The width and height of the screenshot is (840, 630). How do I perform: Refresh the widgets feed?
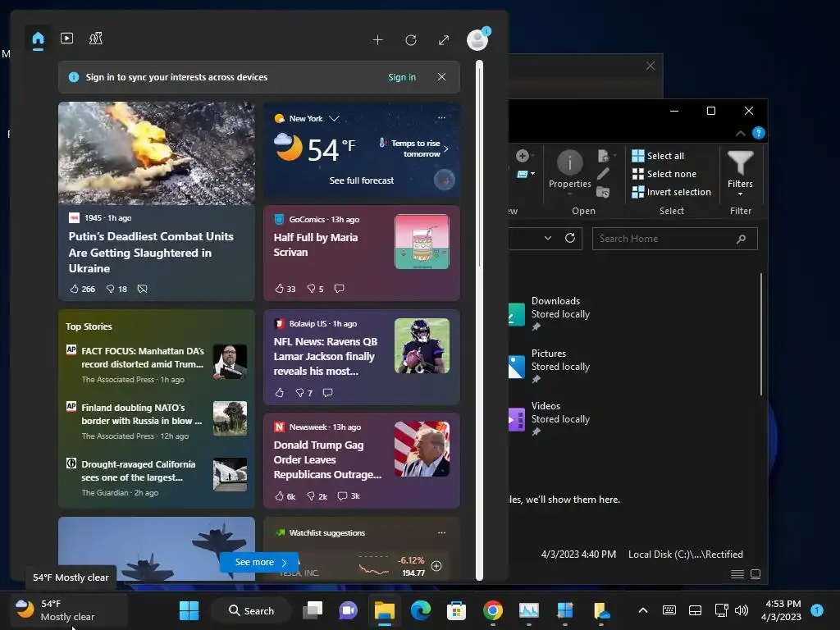tap(411, 39)
